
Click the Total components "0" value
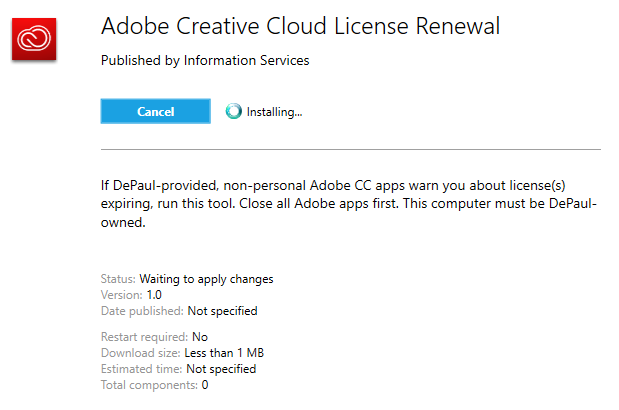[x=205, y=385]
